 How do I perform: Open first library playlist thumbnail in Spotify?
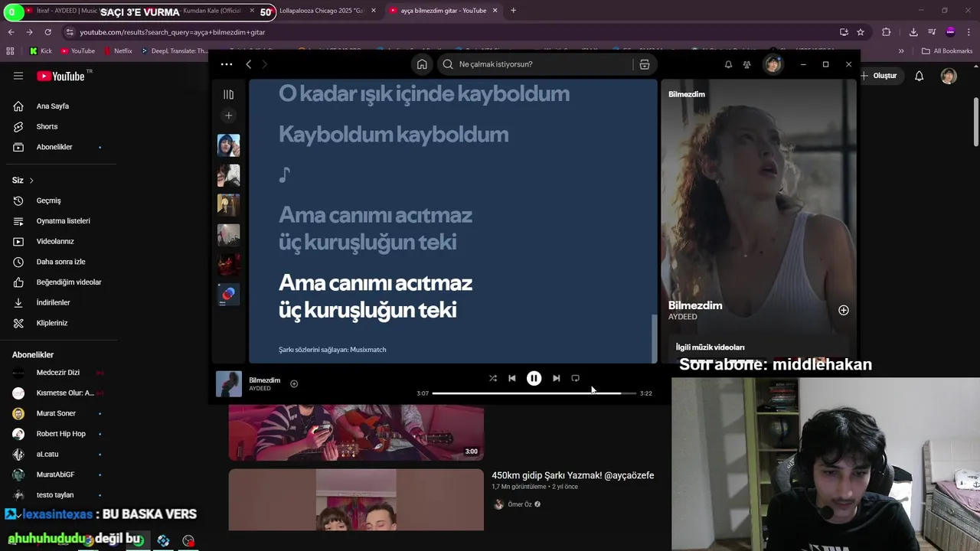[228, 145]
